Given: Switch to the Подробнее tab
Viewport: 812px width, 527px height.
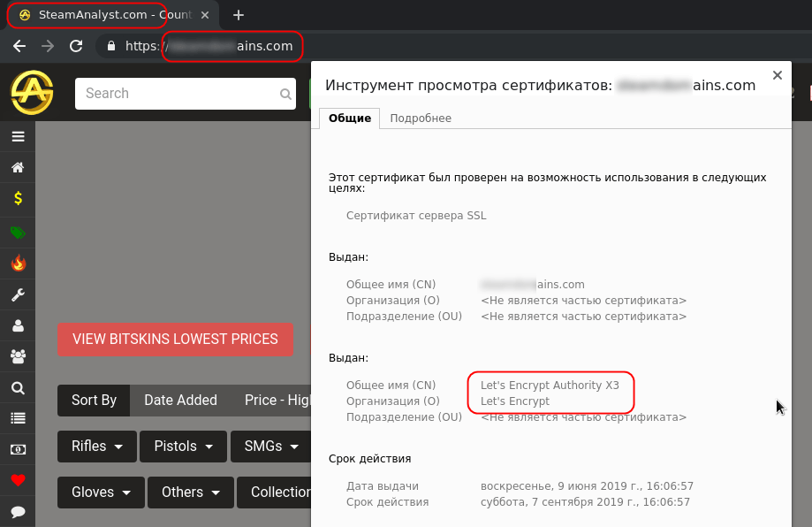Looking at the screenshot, I should coord(421,118).
